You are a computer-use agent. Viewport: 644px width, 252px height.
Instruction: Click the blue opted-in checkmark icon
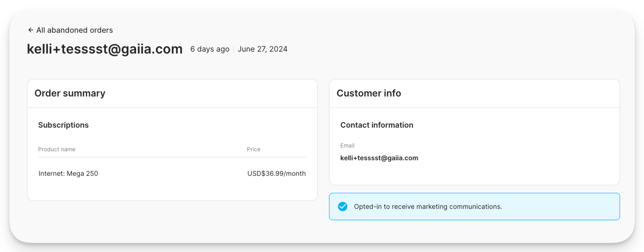click(x=343, y=207)
